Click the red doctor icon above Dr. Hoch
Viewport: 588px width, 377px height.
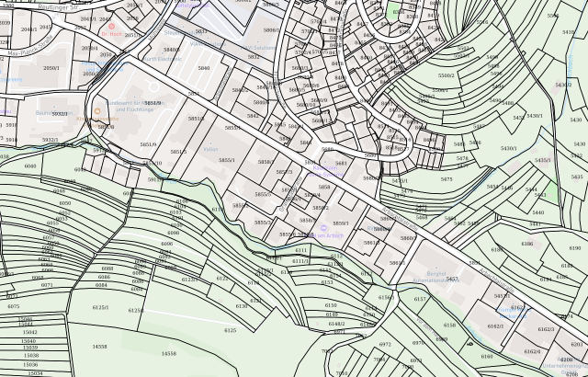pos(111,27)
